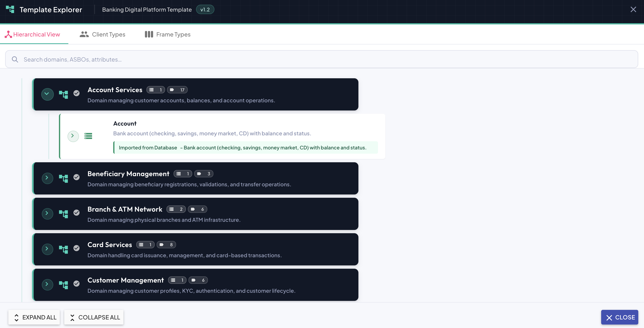Click the Expand All button
644x328 pixels.
pos(34,317)
